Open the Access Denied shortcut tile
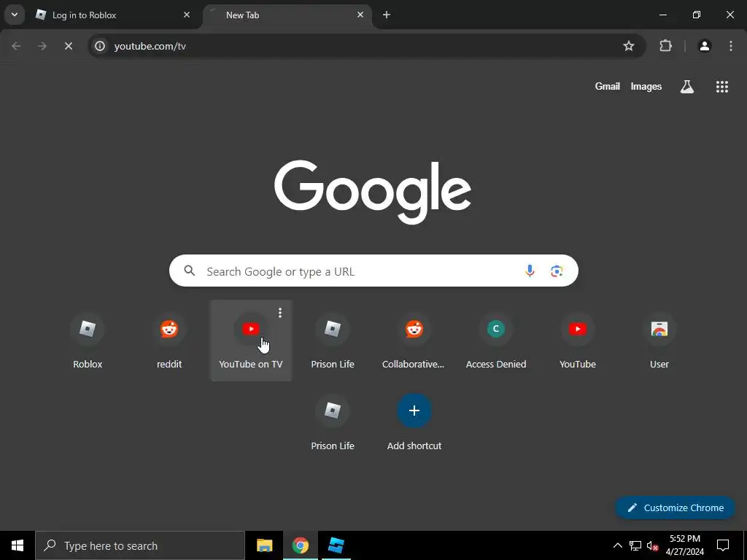This screenshot has height=560, width=747. click(x=496, y=341)
